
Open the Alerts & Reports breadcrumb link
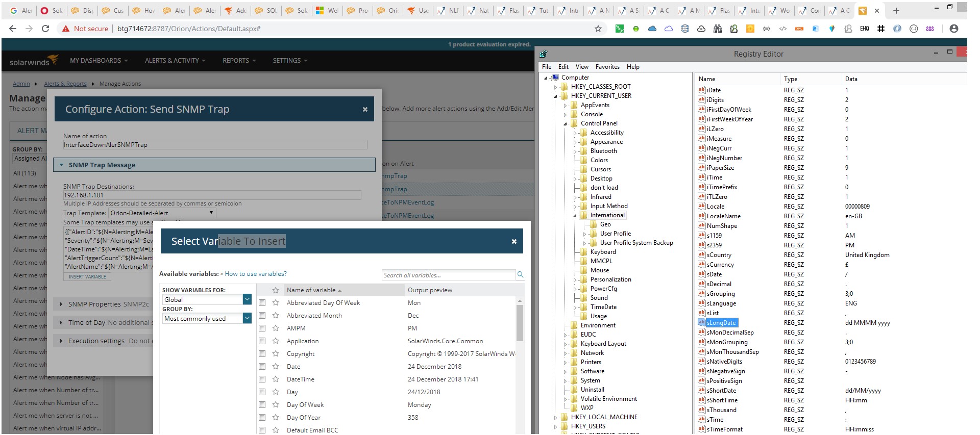pos(65,84)
